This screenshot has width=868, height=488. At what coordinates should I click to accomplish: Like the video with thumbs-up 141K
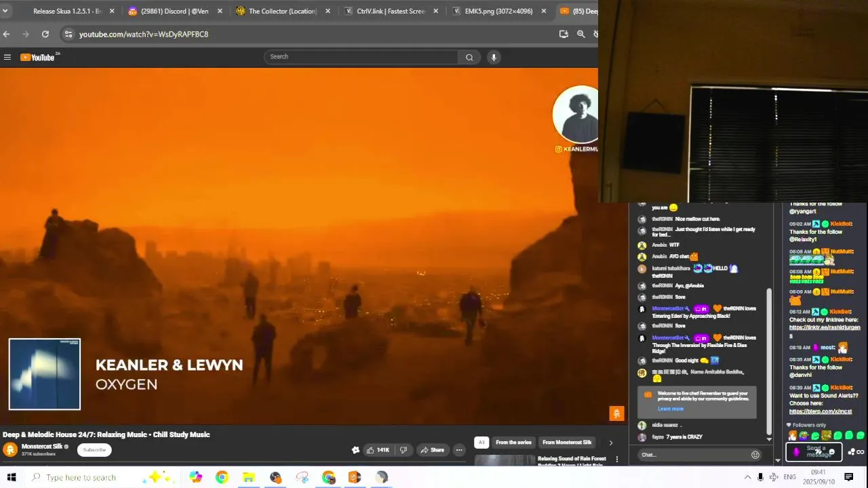[x=378, y=450]
